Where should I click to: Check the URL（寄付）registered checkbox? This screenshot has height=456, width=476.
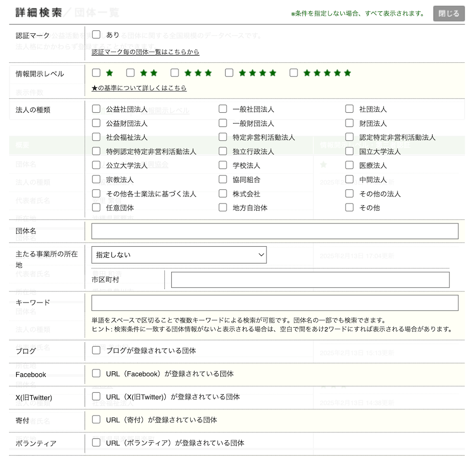click(96, 420)
